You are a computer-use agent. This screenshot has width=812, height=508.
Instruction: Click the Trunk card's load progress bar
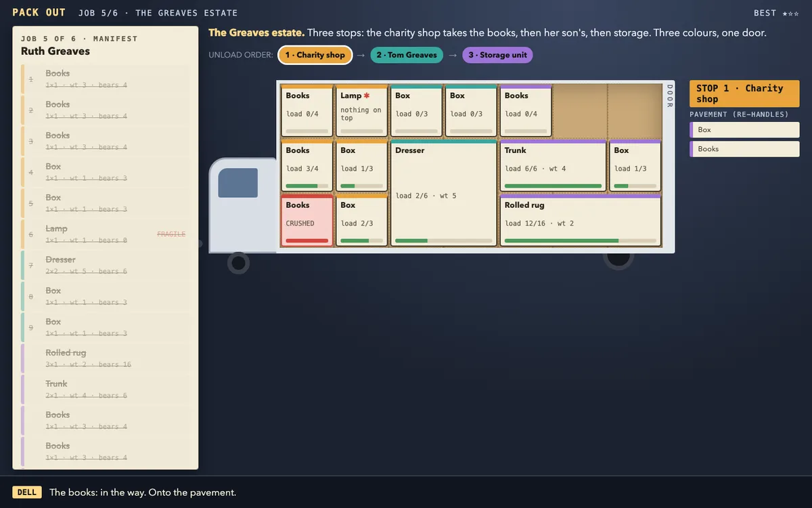[x=553, y=186]
